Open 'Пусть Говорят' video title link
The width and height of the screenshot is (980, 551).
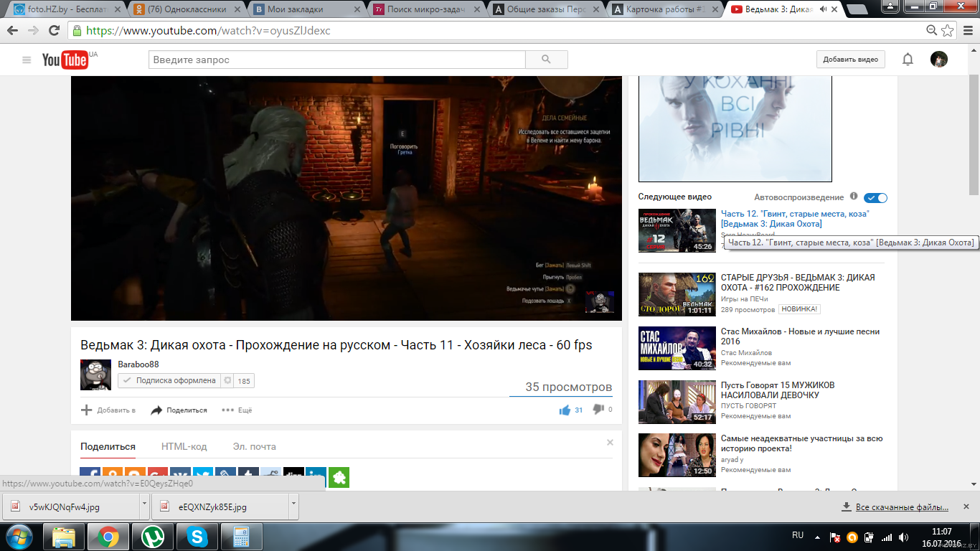[778, 390]
